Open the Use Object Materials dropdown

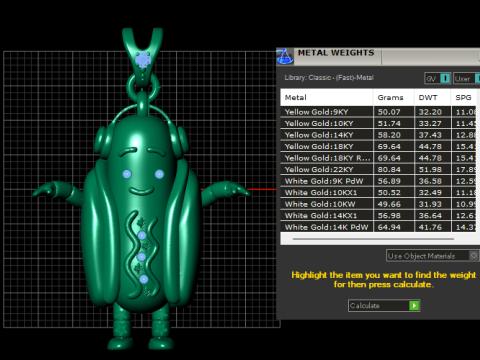point(432,256)
